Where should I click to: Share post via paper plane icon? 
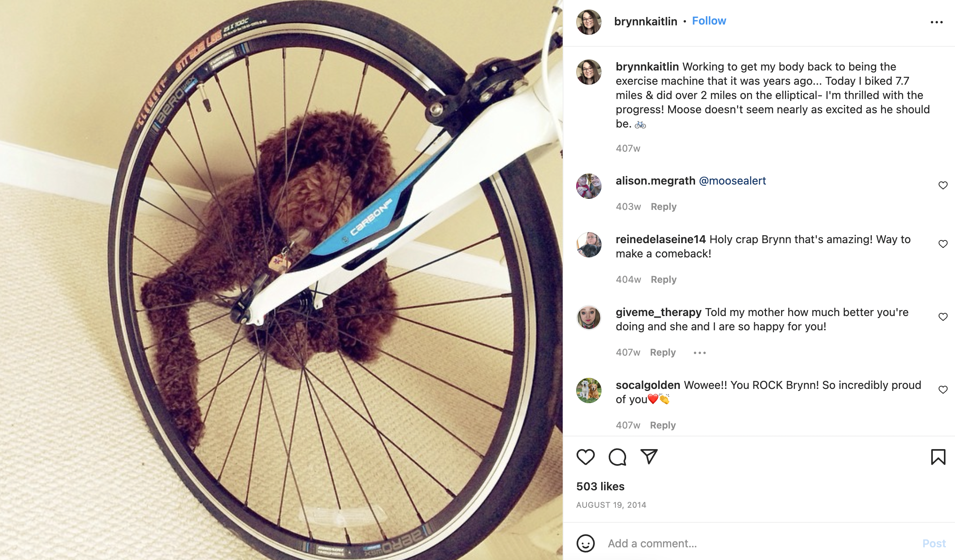tap(649, 457)
